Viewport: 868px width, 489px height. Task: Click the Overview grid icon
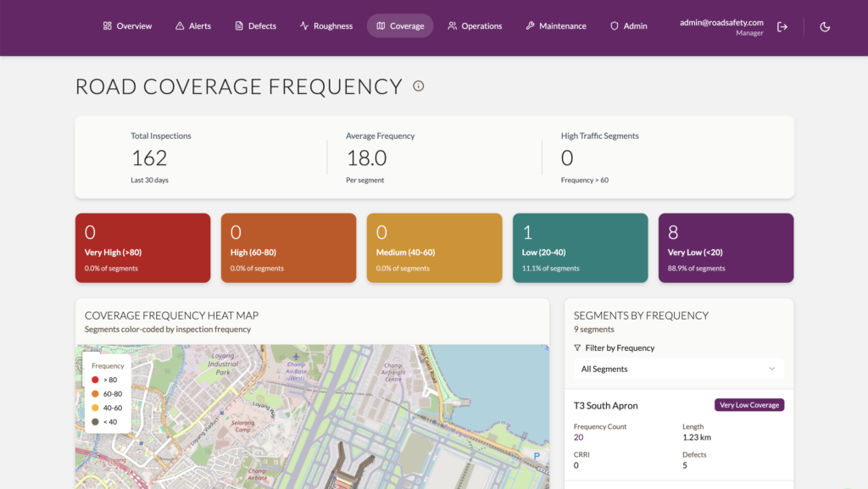[x=108, y=26]
